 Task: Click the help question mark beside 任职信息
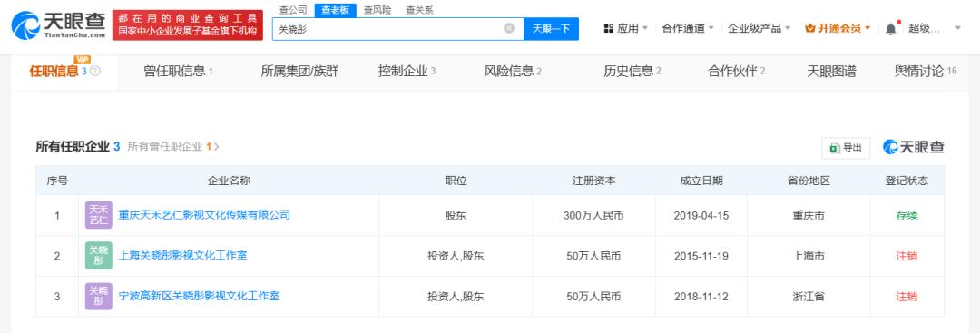(95, 71)
